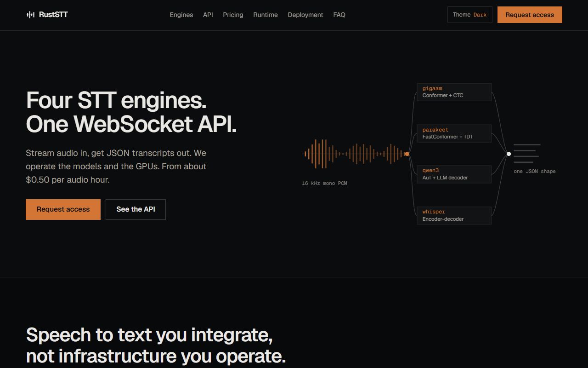Select the whisper Encoder-decoder box
The height and width of the screenshot is (368, 588).
coord(454,215)
